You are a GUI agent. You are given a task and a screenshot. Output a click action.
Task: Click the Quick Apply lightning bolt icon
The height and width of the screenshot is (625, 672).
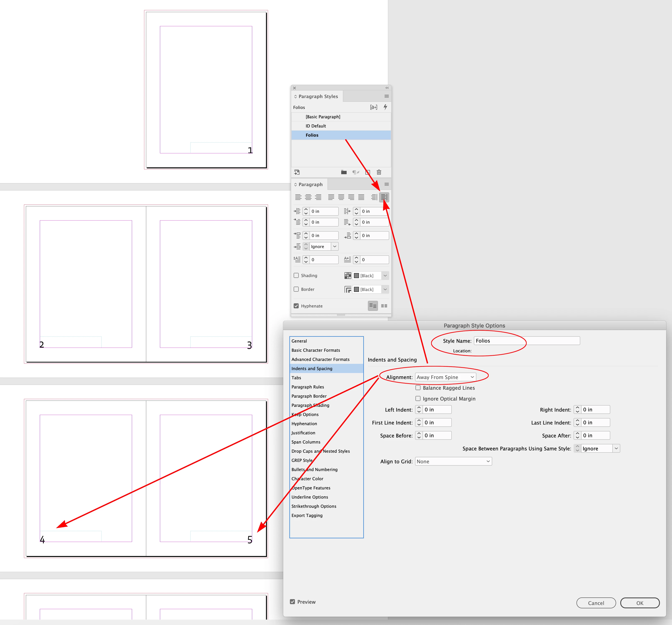click(x=385, y=107)
